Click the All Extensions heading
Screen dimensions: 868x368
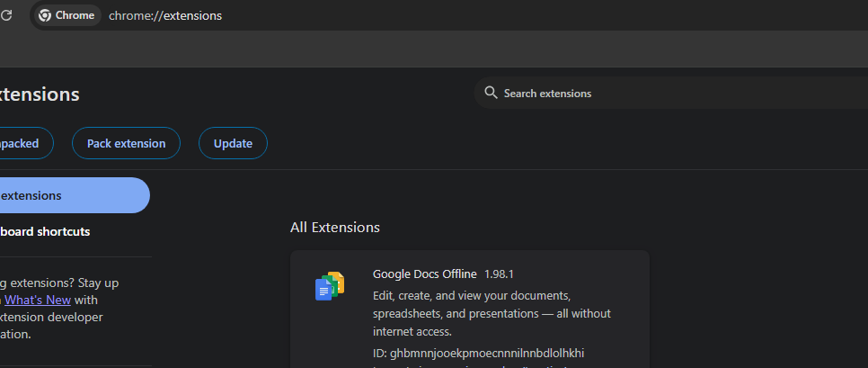(335, 228)
